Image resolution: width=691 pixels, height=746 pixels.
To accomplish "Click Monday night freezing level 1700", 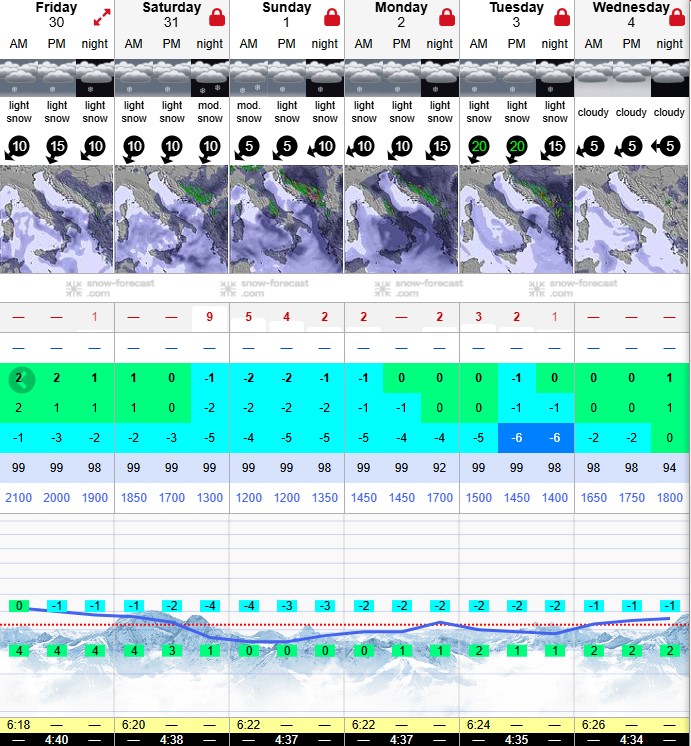I will 440,498.
